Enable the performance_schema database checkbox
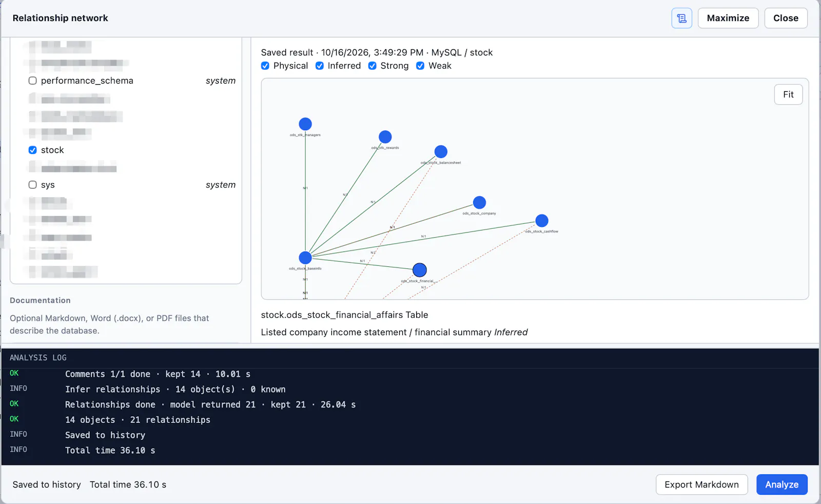 [x=33, y=81]
